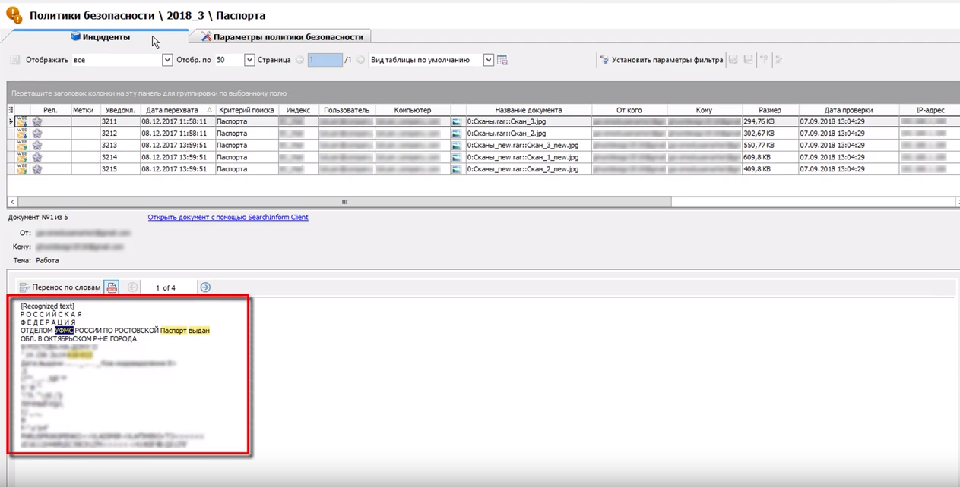Click mail icon in row 3215

tap(21, 168)
